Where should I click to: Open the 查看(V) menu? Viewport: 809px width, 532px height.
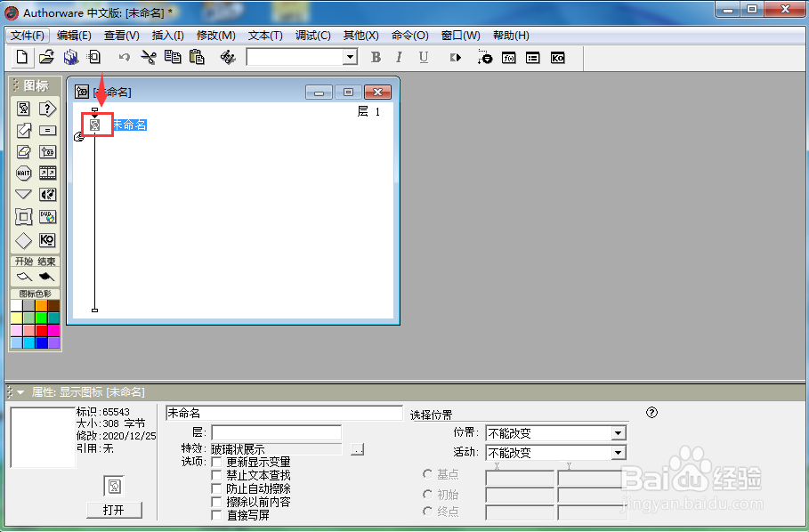click(121, 36)
